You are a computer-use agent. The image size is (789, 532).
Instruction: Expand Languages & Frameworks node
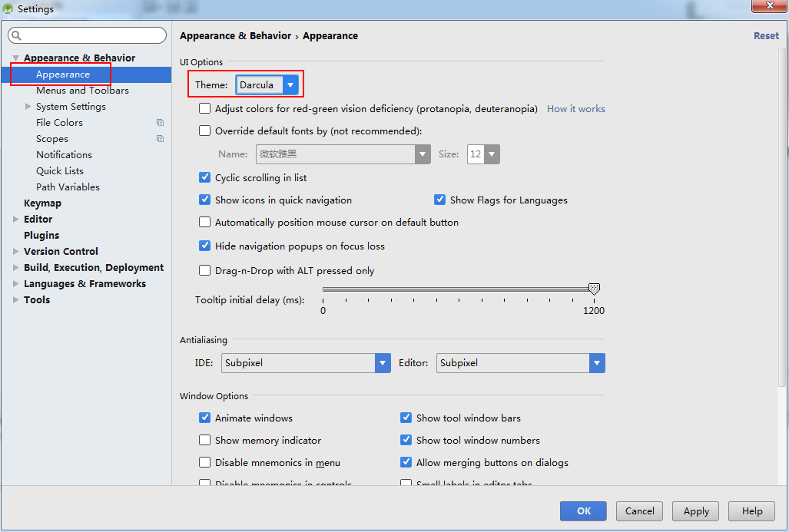pyautogui.click(x=16, y=283)
